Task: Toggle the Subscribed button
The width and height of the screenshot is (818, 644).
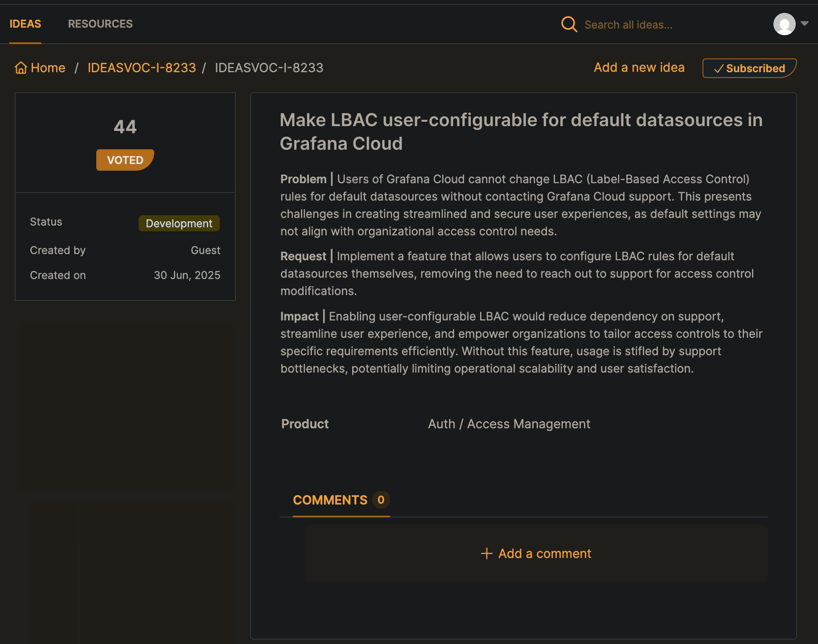Action: (749, 68)
